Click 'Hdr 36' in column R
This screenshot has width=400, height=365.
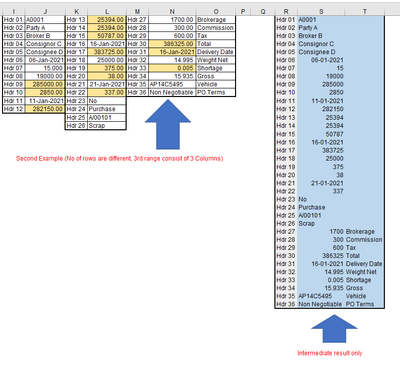[x=286, y=304]
